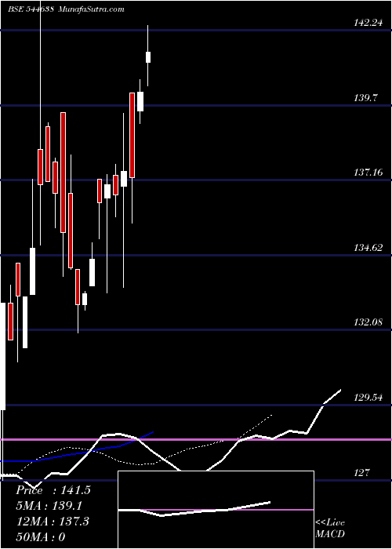Click the MunafaSutra.com label
The width and height of the screenshot is (392, 549).
(91, 9)
